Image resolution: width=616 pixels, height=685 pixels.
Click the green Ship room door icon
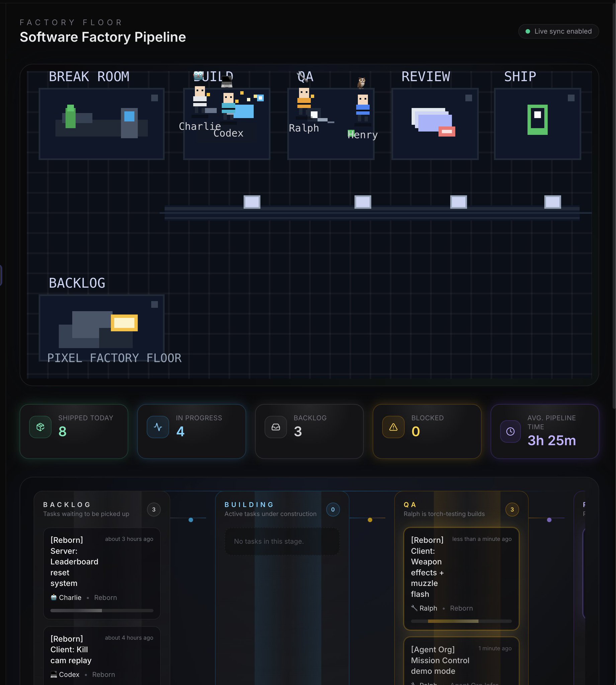click(537, 120)
